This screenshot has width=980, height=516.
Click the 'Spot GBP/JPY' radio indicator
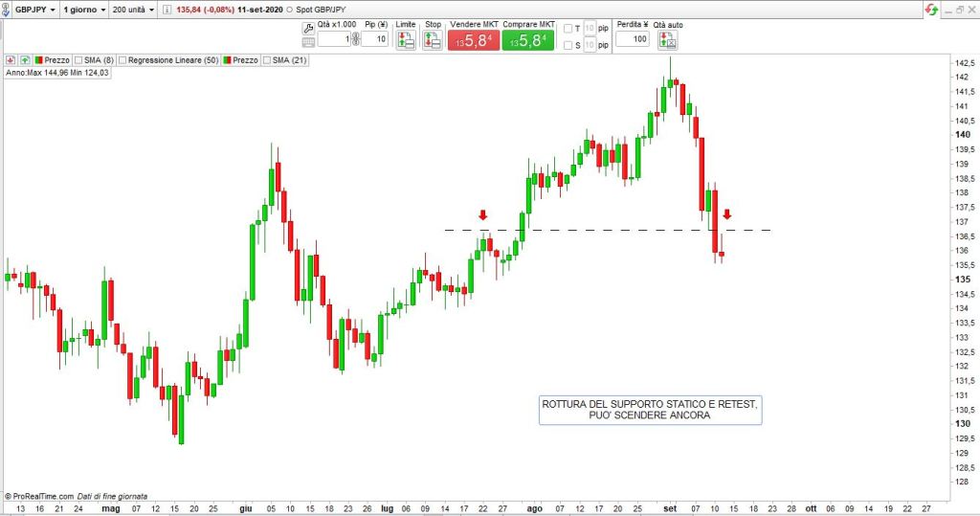tap(289, 10)
